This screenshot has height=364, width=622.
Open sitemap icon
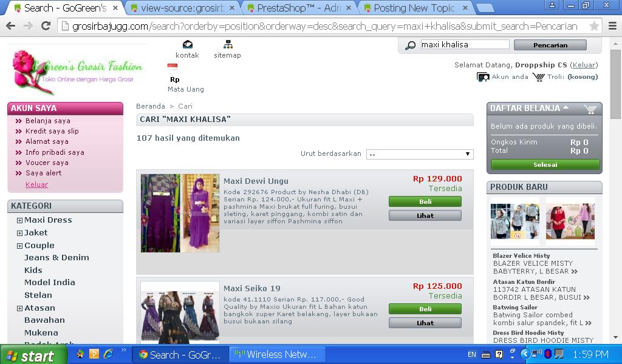pyautogui.click(x=228, y=44)
